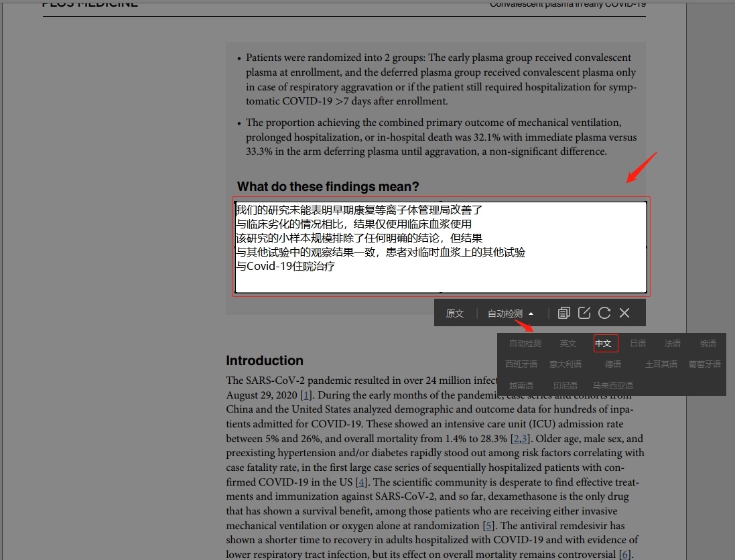The image size is (735, 560).
Task: Click the line starting 'Patients were randomized into 2 groups'
Action: [x=438, y=58]
